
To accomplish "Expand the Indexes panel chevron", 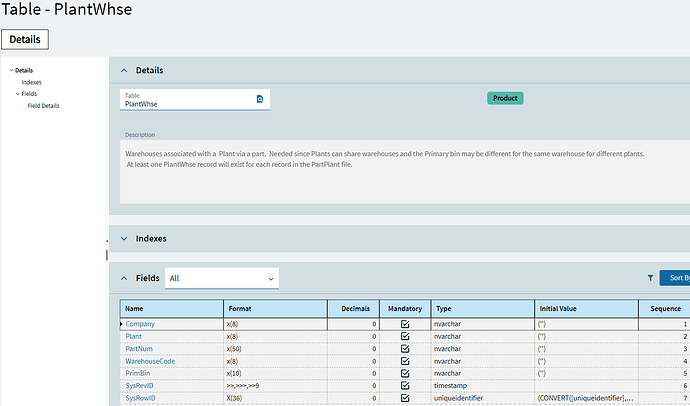I will 124,238.
